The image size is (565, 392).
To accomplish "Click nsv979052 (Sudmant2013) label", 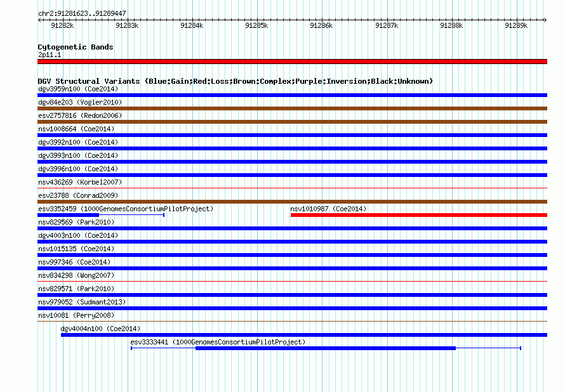I will [x=82, y=302].
